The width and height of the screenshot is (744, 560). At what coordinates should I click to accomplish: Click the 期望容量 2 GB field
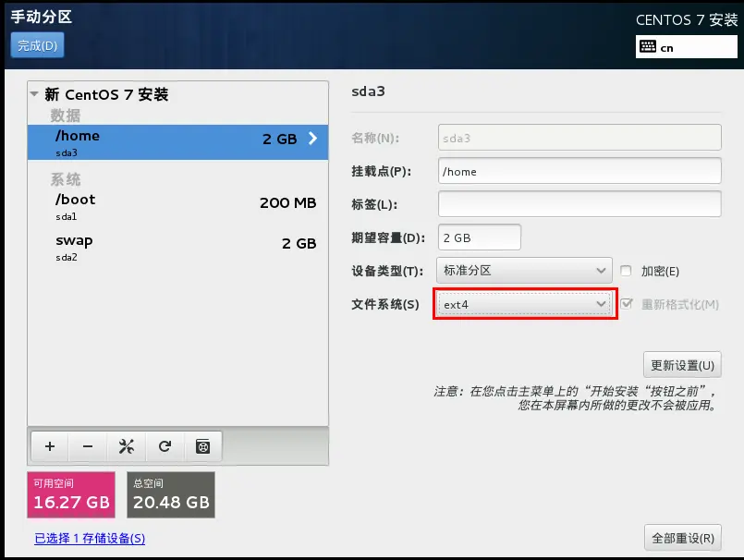click(480, 237)
